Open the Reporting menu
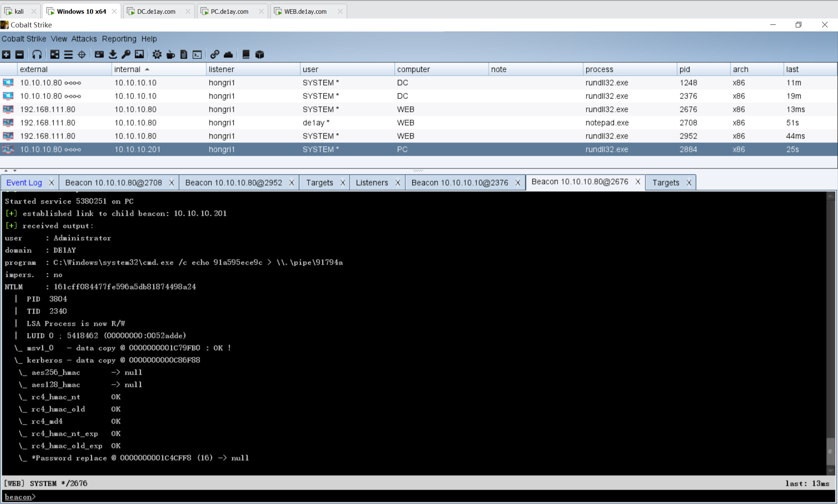This screenshot has height=504, width=838. (119, 39)
